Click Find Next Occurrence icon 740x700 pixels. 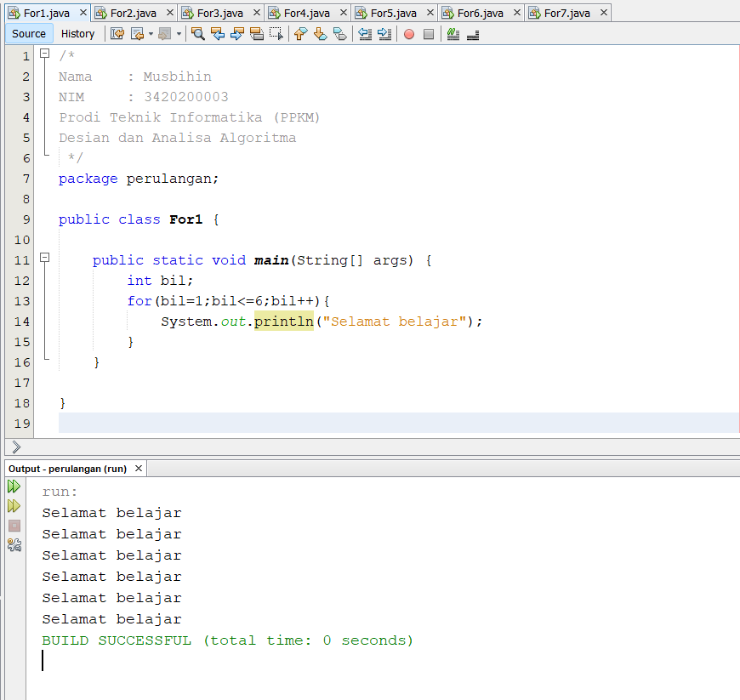(237, 34)
